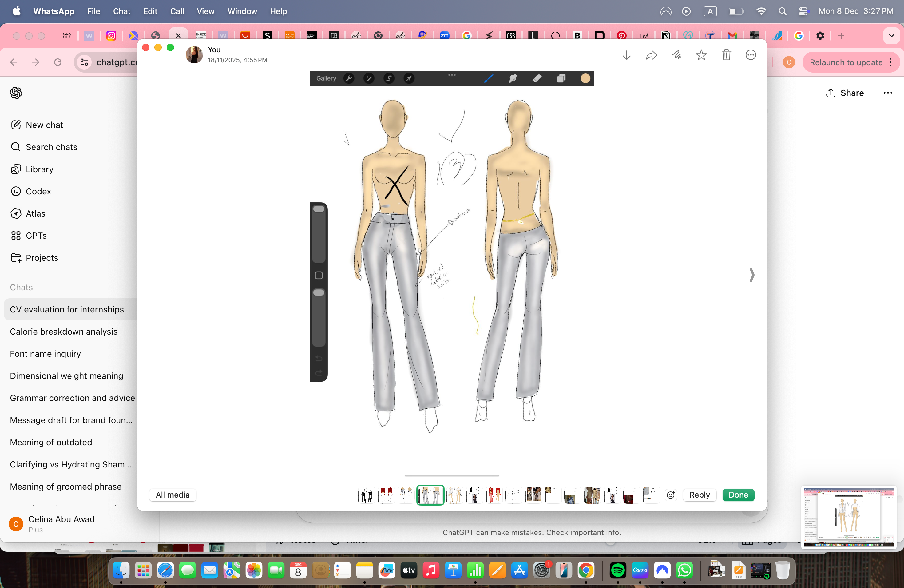
Task: Delete this image from the chat
Action: click(x=726, y=55)
